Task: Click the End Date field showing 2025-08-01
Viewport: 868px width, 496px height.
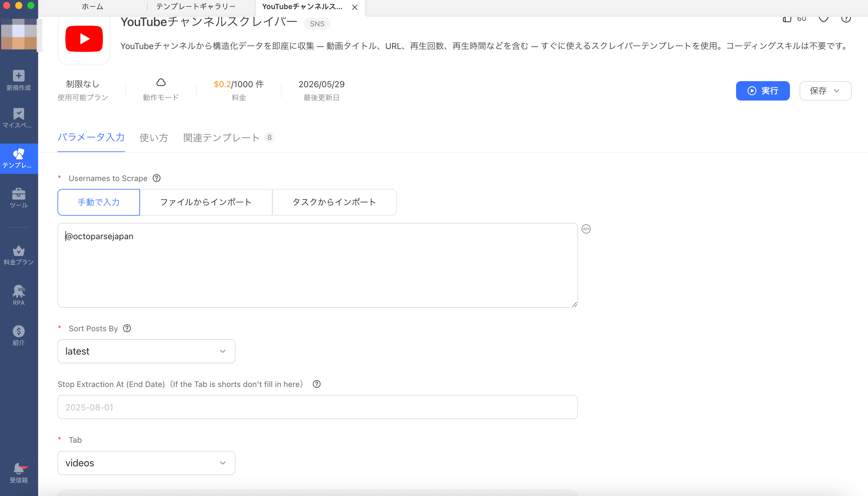Action: pyautogui.click(x=317, y=407)
